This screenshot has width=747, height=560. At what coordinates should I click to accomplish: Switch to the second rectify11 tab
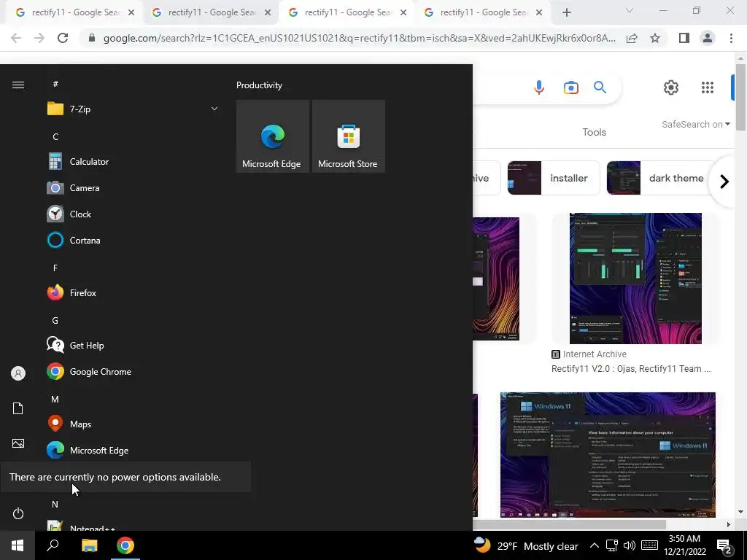tap(210, 13)
